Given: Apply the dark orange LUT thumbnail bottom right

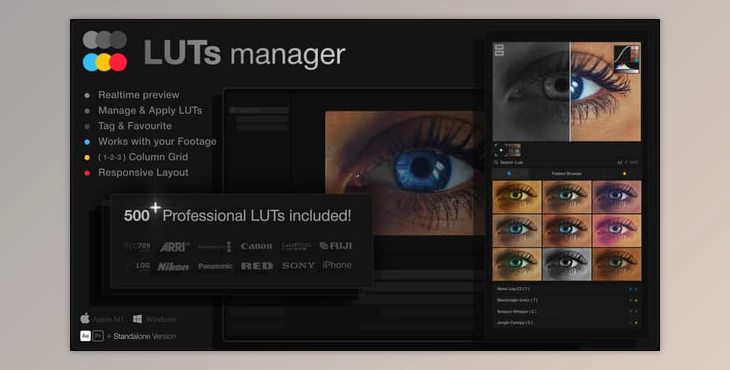Looking at the screenshot, I should coord(616,264).
